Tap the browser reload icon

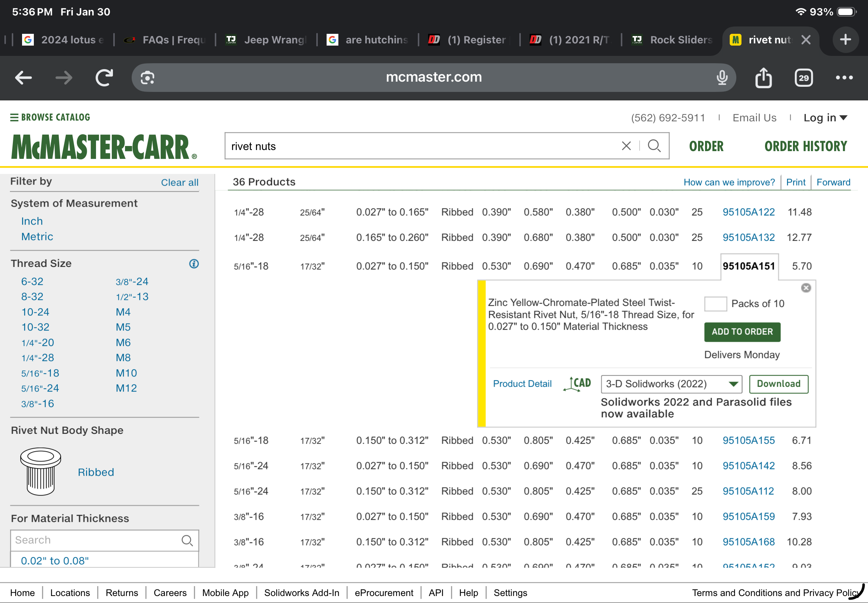coord(104,78)
